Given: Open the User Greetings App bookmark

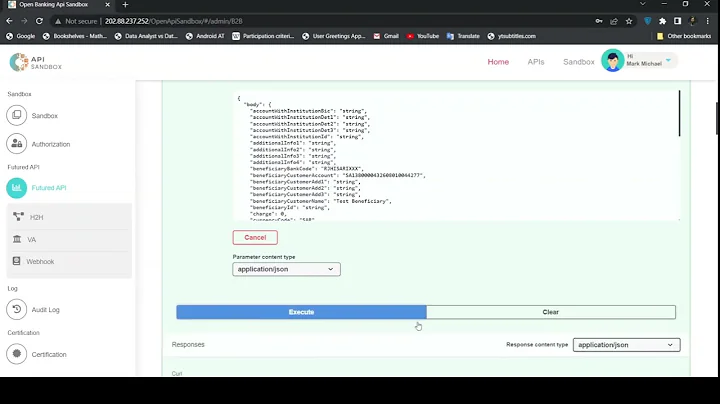Looking at the screenshot, I should [333, 36].
